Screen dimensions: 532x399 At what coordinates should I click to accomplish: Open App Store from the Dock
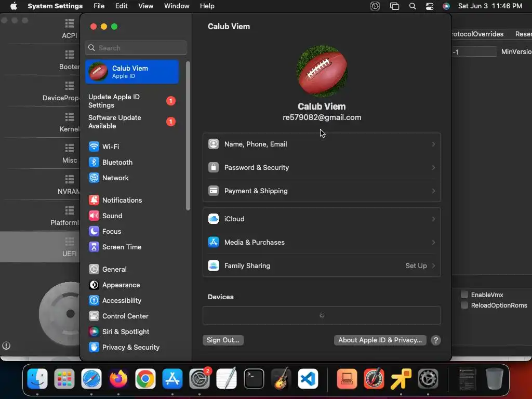pos(172,379)
